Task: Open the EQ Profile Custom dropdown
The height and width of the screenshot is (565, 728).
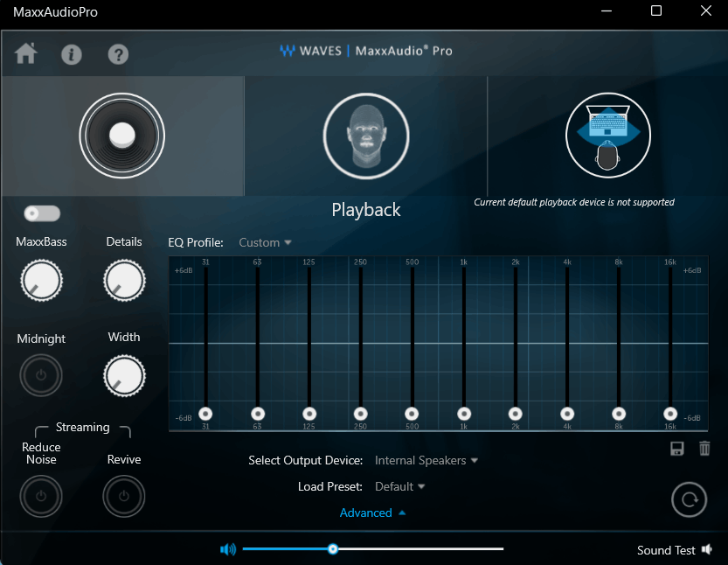Action: pos(265,242)
